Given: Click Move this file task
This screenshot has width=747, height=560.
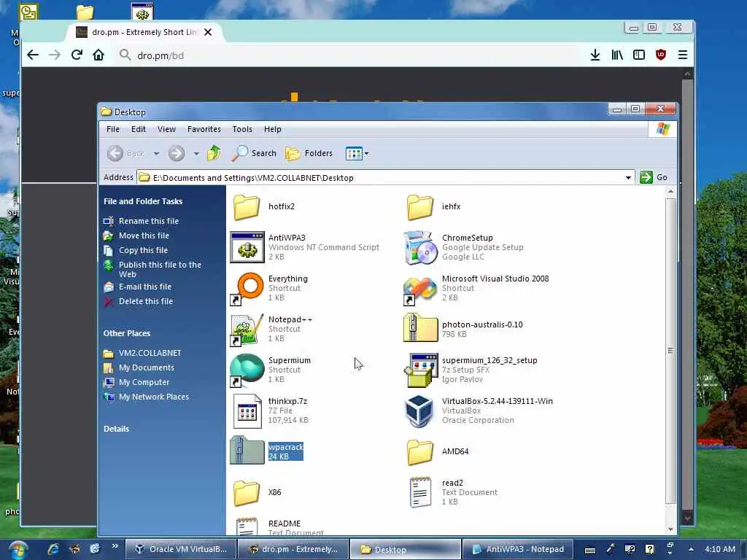Looking at the screenshot, I should [144, 236].
